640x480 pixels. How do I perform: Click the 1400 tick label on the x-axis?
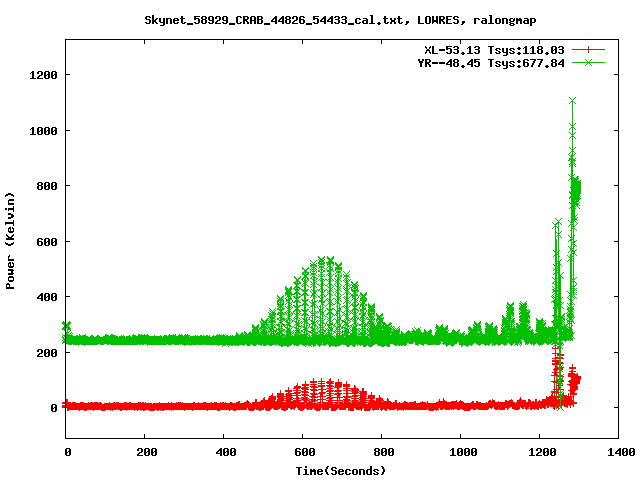pos(620,453)
